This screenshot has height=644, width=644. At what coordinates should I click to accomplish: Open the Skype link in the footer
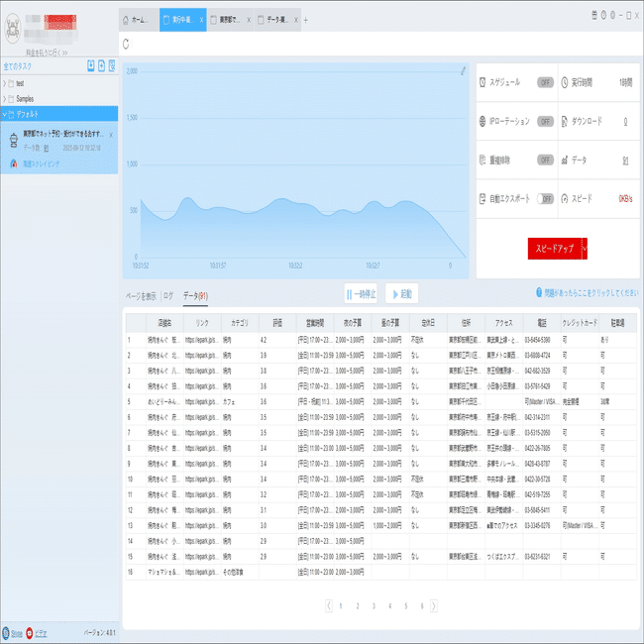pos(17,634)
